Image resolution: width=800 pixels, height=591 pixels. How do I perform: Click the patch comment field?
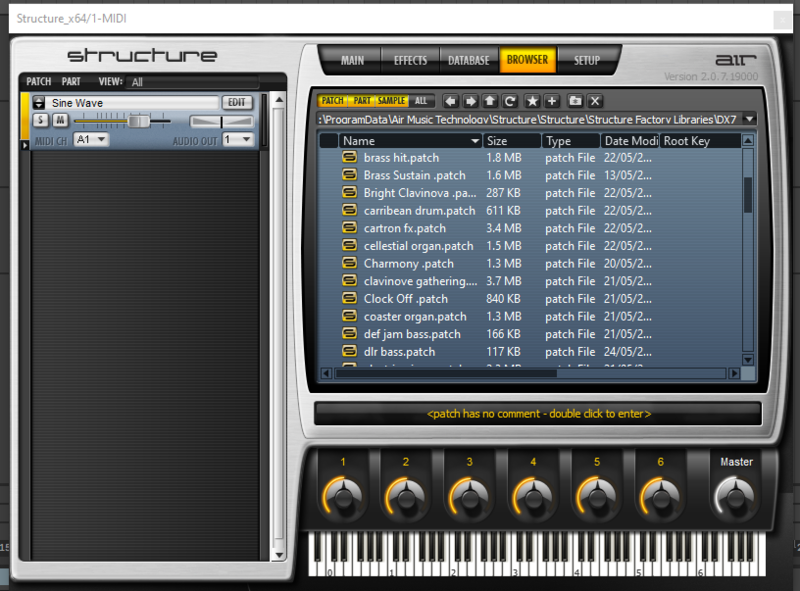pyautogui.click(x=538, y=413)
